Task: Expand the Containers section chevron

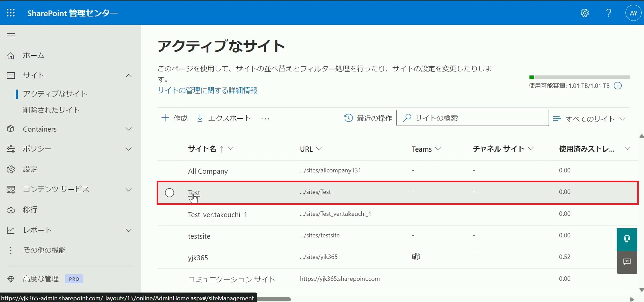Action: pos(129,129)
